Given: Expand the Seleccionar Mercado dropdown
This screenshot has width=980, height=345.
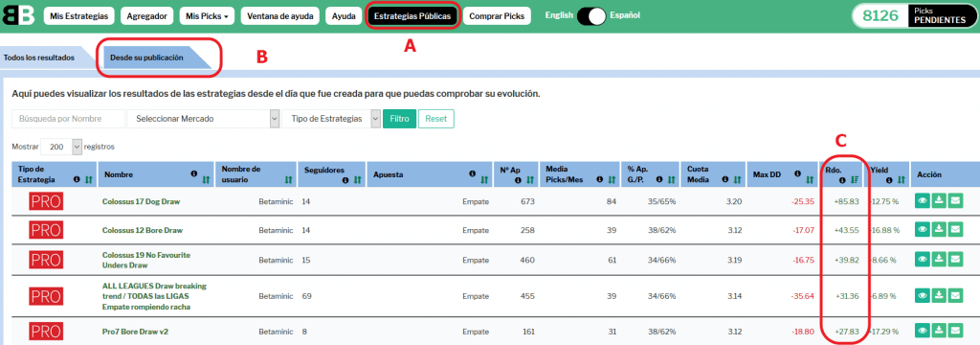Looking at the screenshot, I should pyautogui.click(x=203, y=118).
